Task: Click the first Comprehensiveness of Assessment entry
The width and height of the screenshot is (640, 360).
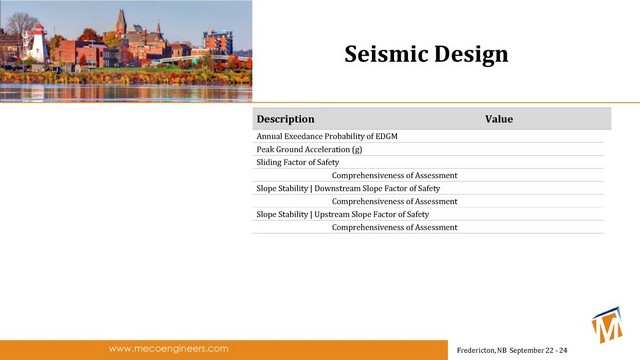Action: coord(394,176)
